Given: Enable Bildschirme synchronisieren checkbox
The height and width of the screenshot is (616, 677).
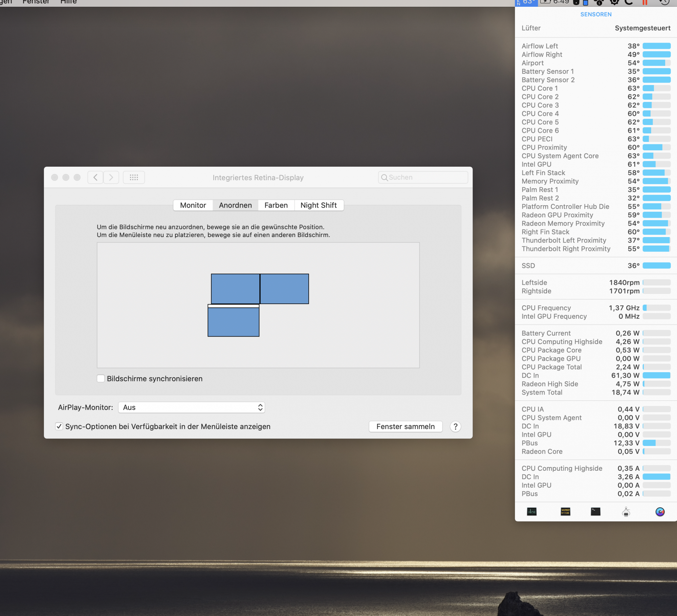Looking at the screenshot, I should tap(101, 378).
